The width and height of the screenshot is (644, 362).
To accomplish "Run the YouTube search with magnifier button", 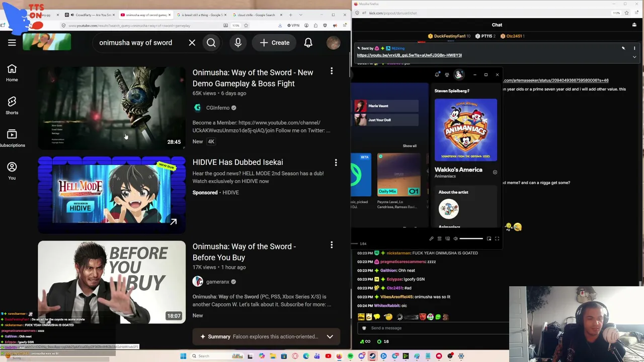I will click(x=211, y=43).
